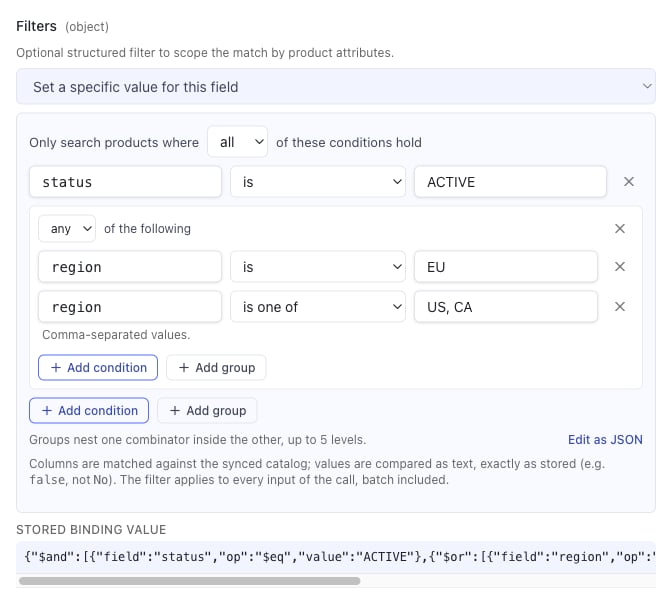672x604 pixels.
Task: Click region field in the EU row
Action: 130,267
